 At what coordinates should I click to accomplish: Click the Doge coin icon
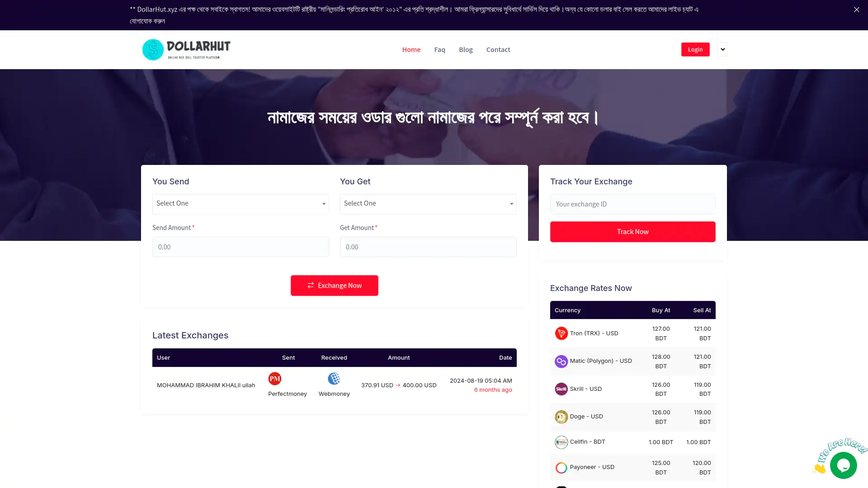[x=561, y=417]
